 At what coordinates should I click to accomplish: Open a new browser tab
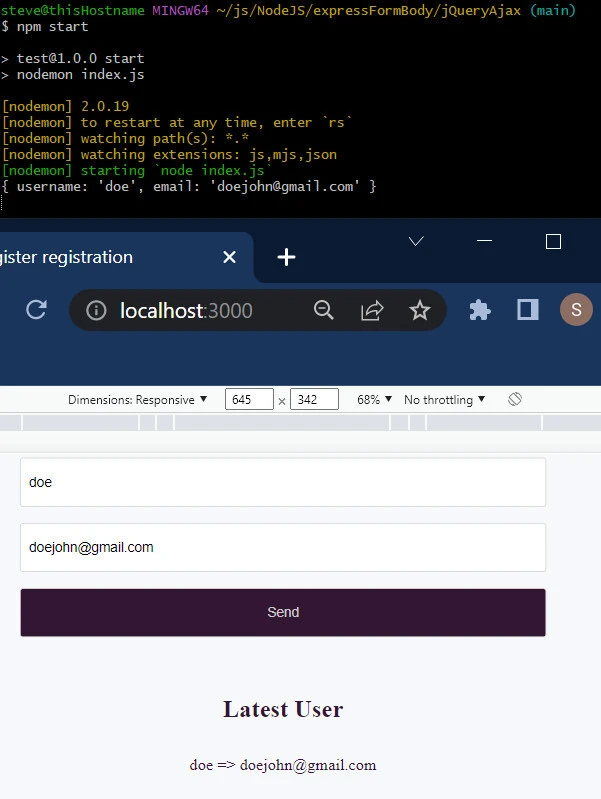(x=286, y=257)
